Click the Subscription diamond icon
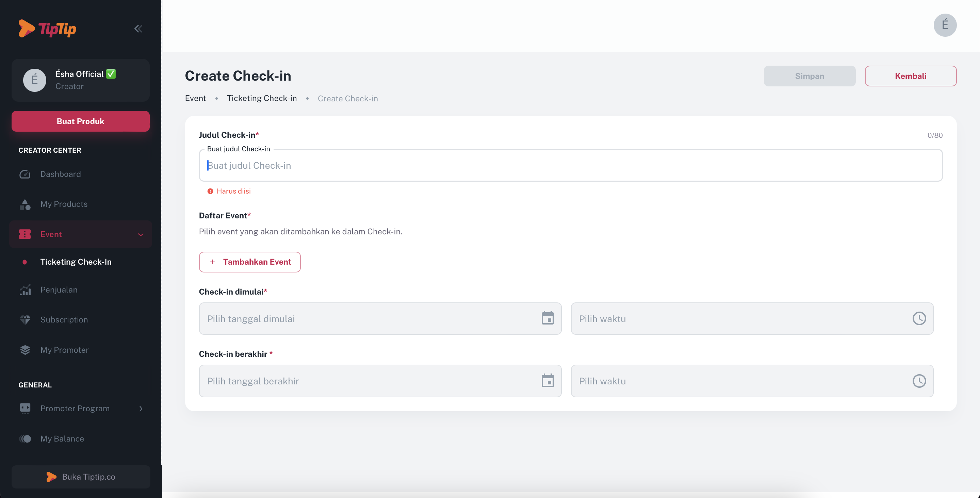Screen dimensions: 980x498 (x=25, y=319)
